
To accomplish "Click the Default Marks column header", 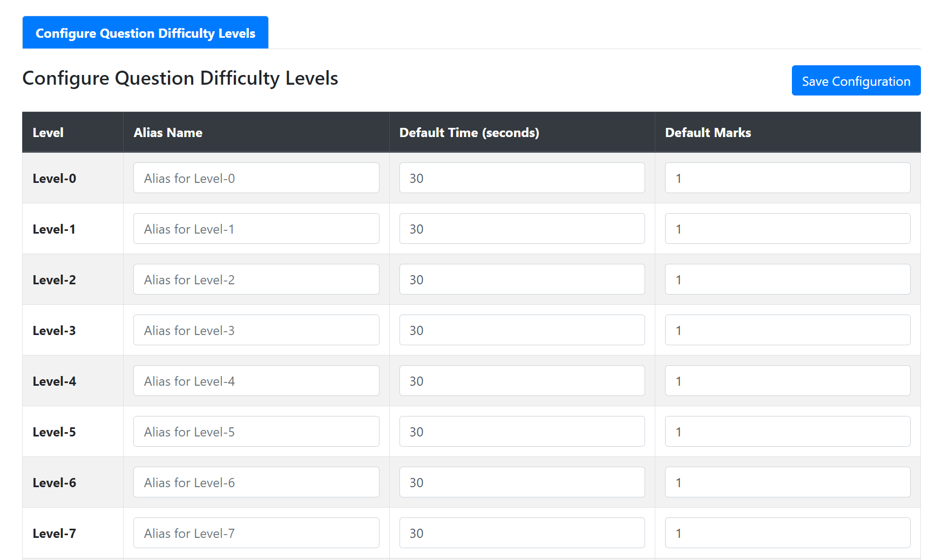I will coord(708,133).
